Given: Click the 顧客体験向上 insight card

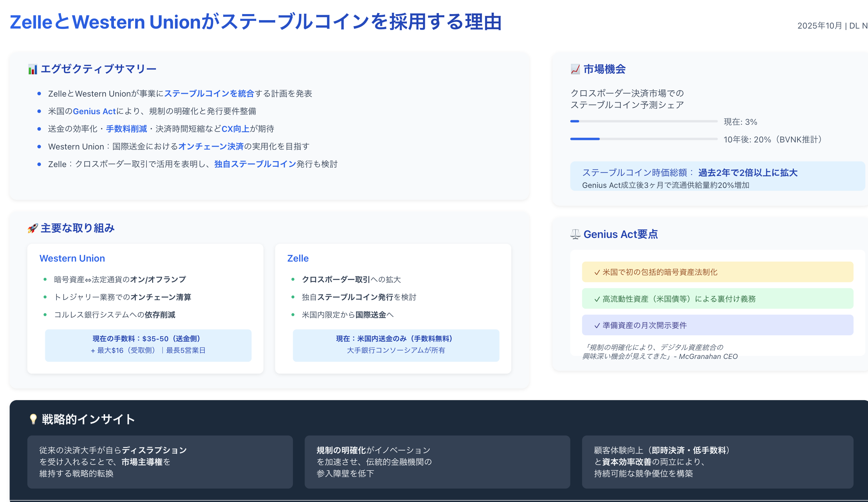Looking at the screenshot, I should 717,462.
